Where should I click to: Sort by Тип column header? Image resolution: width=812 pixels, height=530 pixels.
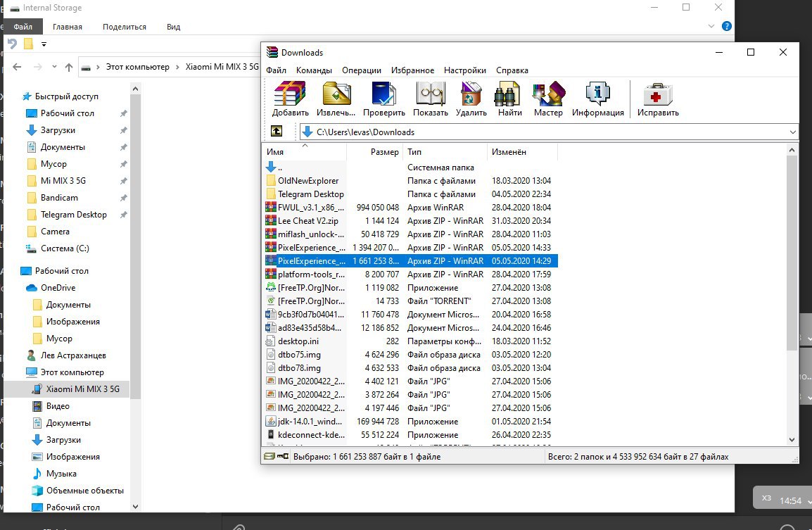pos(445,152)
